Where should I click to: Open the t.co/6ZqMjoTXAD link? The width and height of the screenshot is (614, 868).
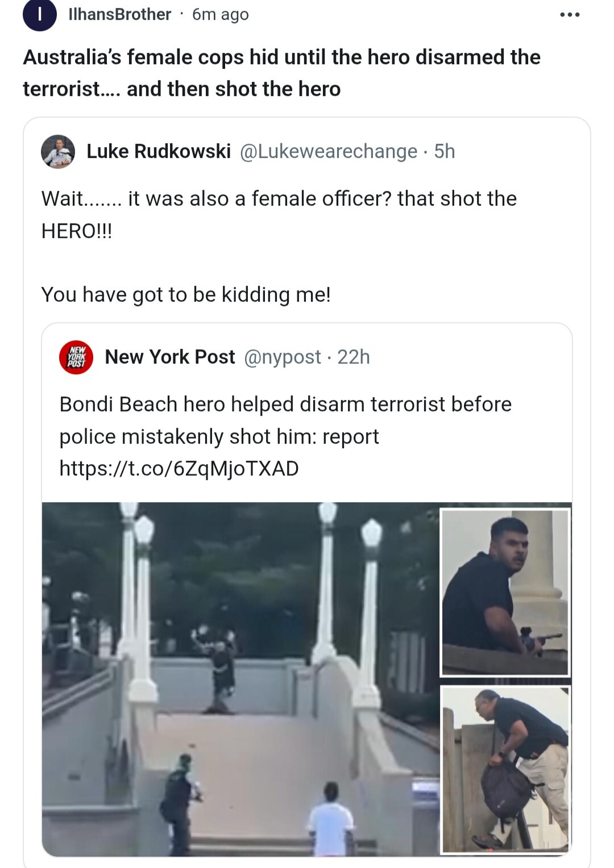tap(179, 469)
